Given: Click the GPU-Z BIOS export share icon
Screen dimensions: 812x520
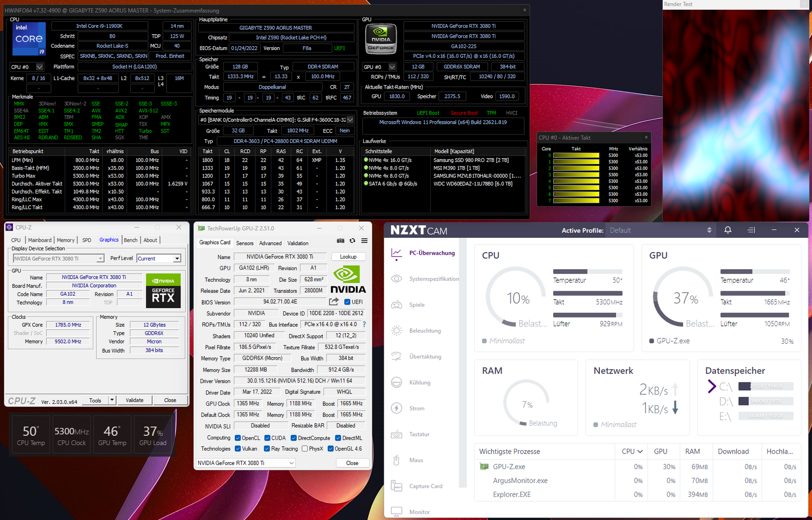Looking at the screenshot, I should tap(334, 301).
